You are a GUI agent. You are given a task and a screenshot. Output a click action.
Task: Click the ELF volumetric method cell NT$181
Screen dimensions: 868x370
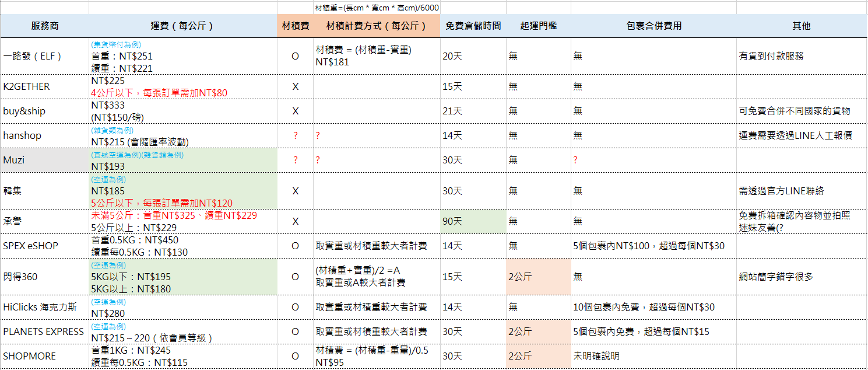pyautogui.click(x=377, y=56)
